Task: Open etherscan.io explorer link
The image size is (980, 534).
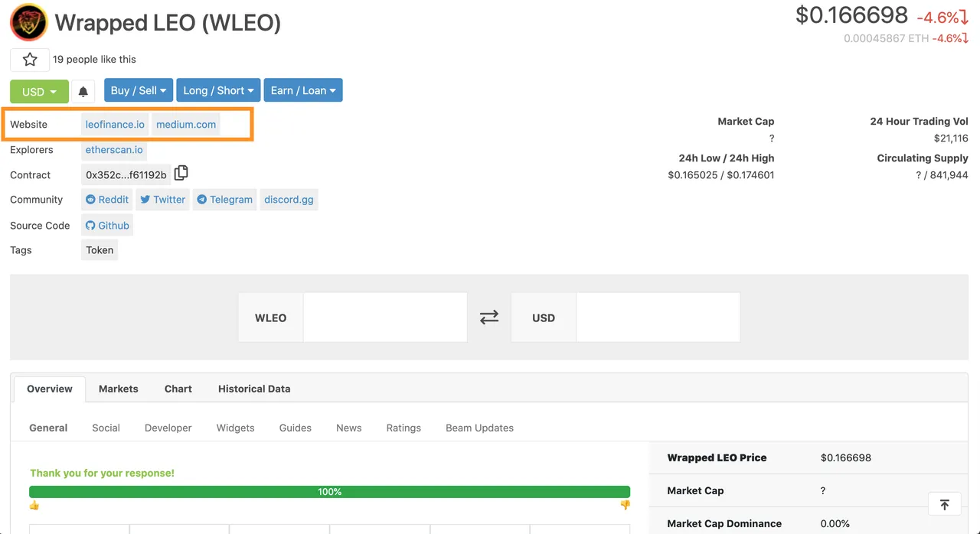Action: tap(114, 150)
